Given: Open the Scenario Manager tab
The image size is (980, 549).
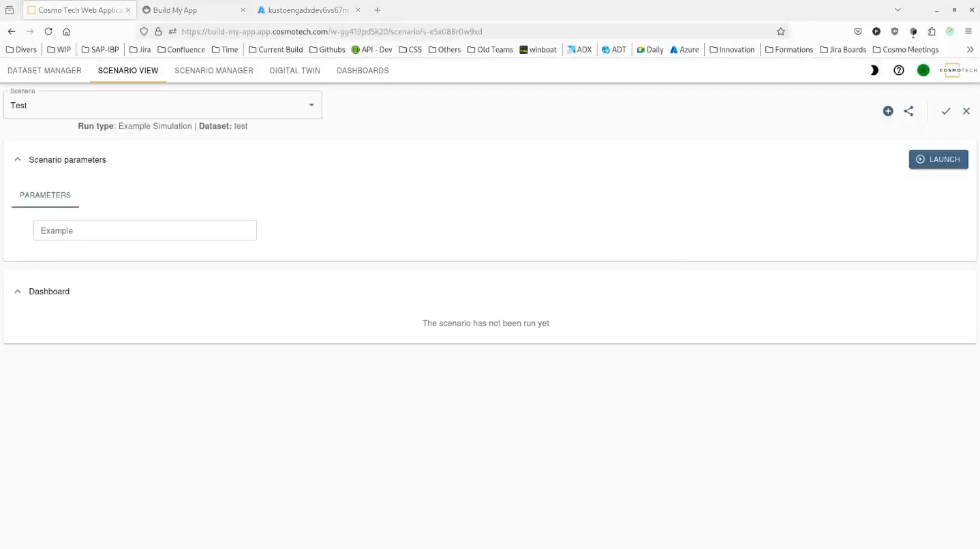Looking at the screenshot, I should pos(213,71).
